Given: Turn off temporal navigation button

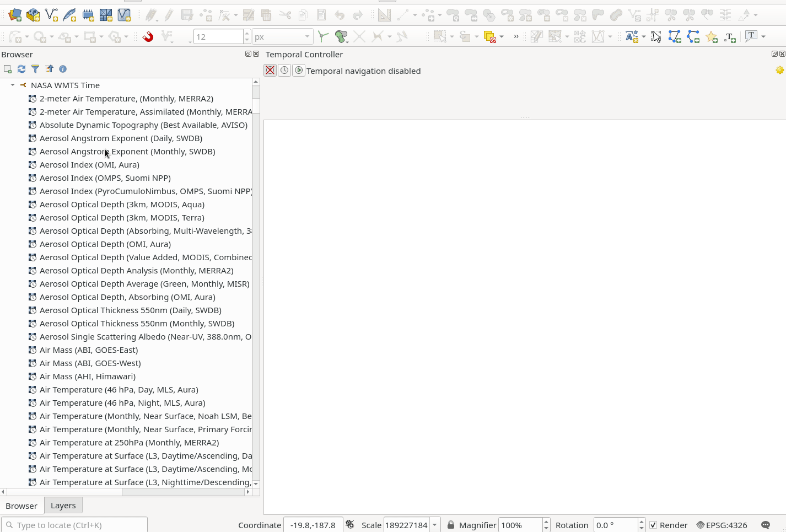Looking at the screenshot, I should click(270, 71).
